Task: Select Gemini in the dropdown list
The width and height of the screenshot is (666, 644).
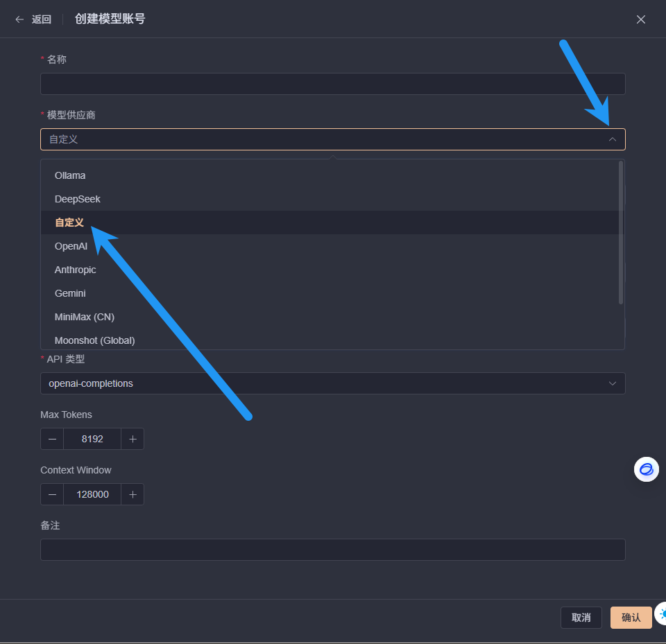Action: 70,293
